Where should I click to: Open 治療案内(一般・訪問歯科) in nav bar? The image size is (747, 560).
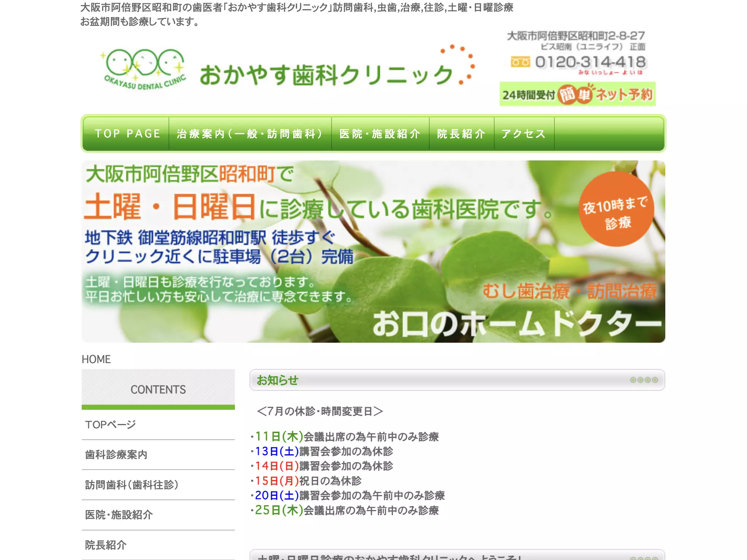tap(250, 133)
